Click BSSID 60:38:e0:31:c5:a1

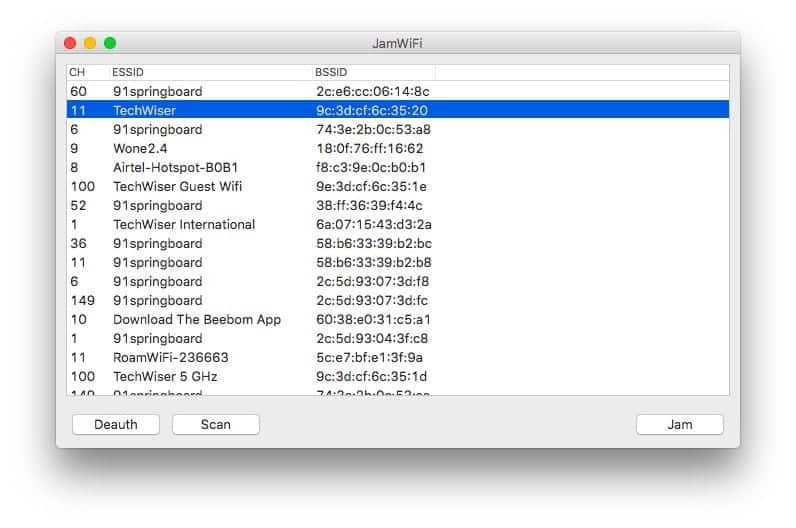click(373, 319)
